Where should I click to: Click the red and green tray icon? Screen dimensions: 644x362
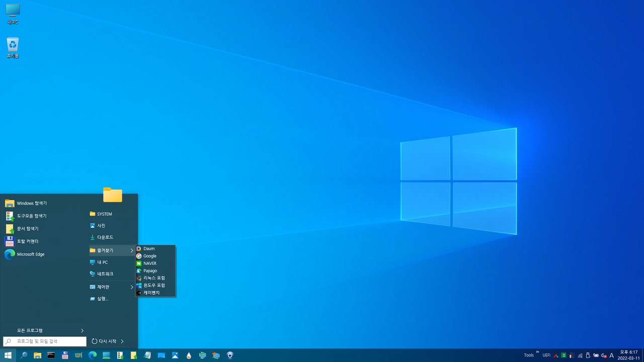(x=555, y=355)
